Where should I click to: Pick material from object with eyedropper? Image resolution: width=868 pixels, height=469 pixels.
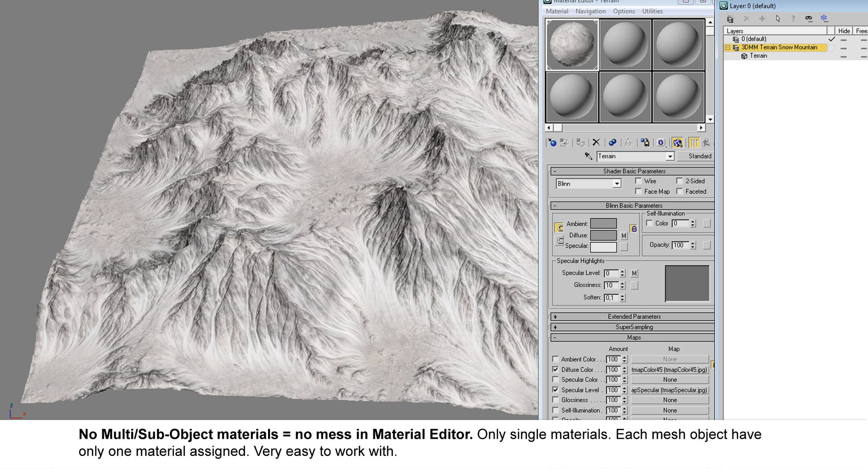[x=588, y=156]
